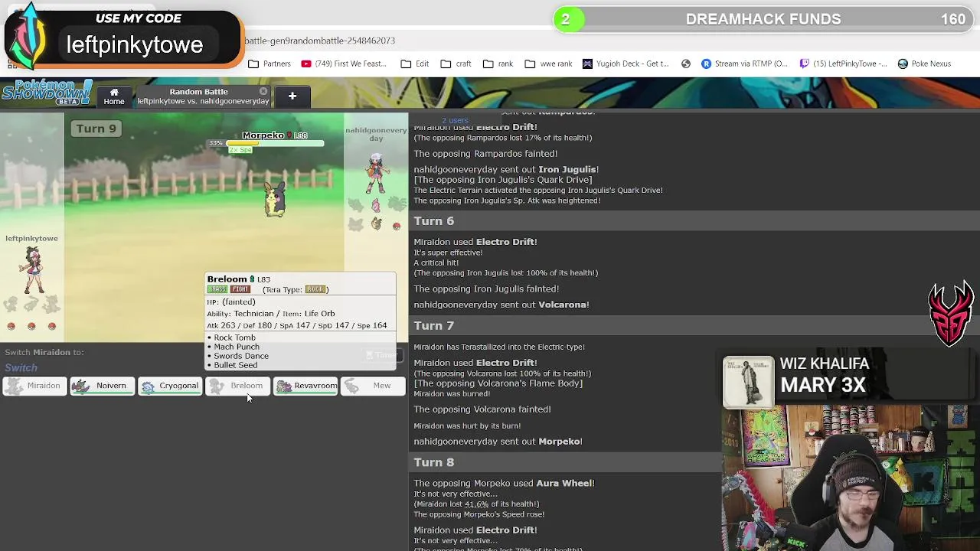Screen dimensions: 980x551
Task: Click 'nahidgooneveryday sent out Volcarona!' log line
Action: [501, 305]
